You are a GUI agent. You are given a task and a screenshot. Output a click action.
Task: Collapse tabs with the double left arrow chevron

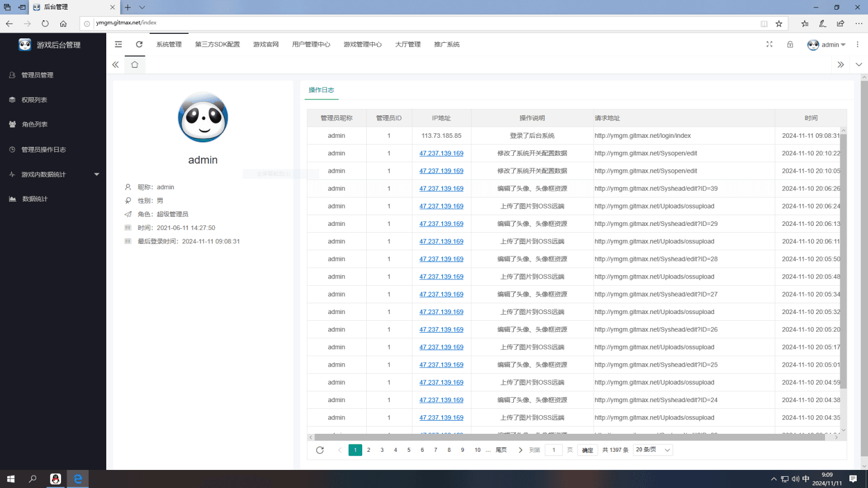tap(115, 64)
